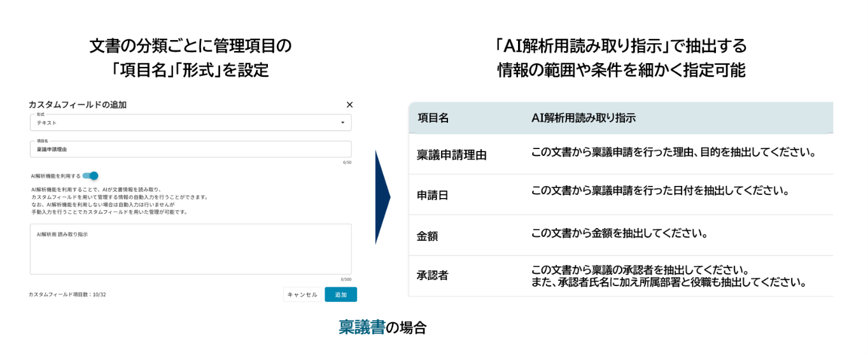Select the 申請日 row label

(x=433, y=195)
